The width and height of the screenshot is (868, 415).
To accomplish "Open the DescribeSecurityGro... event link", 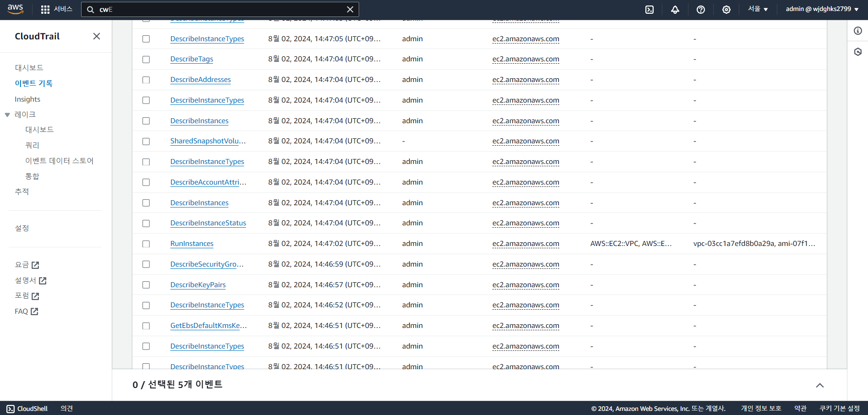I will point(207,264).
